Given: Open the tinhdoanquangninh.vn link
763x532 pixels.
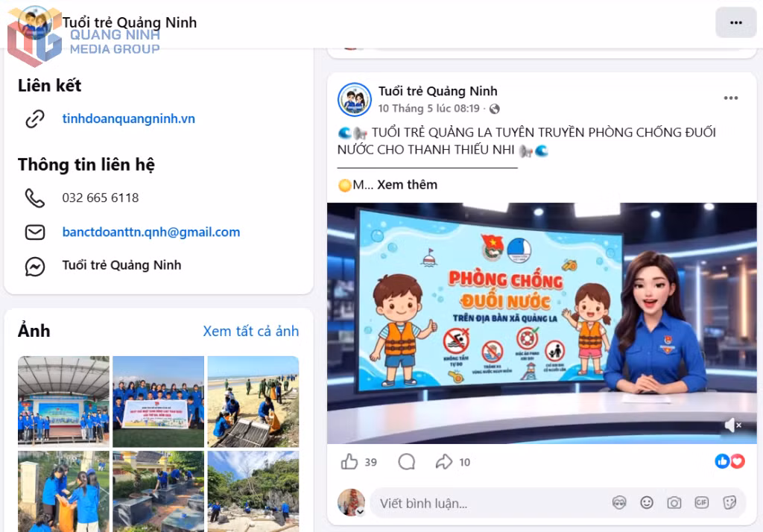Looking at the screenshot, I should (x=128, y=118).
